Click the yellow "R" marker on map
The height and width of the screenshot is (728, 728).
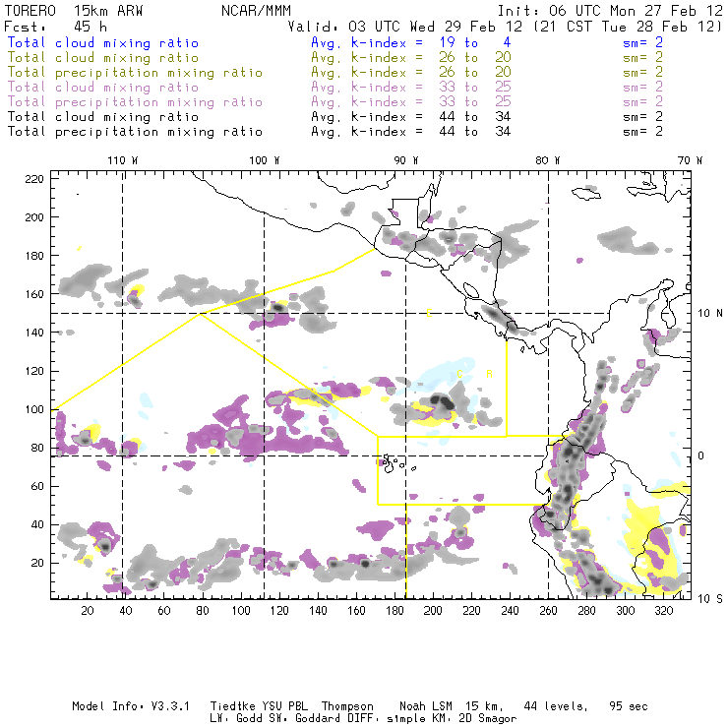[489, 373]
